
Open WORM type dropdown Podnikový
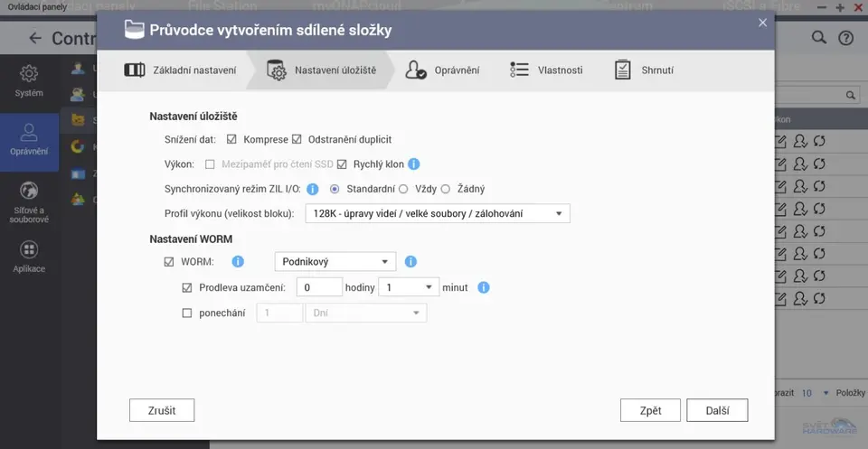335,262
